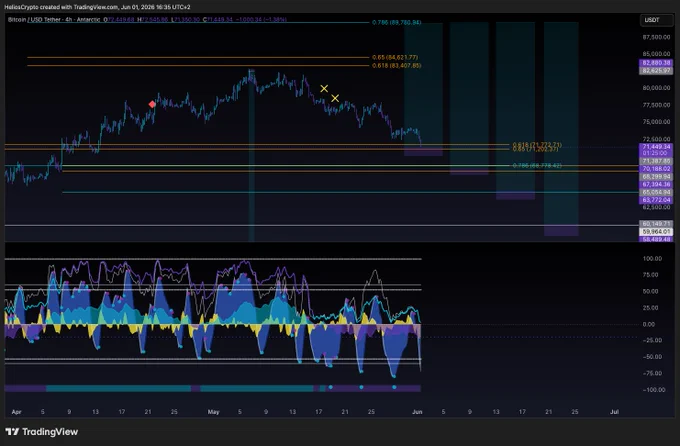The image size is (680, 446).
Task: Click the -100.00 oscillator axis value
Action: (653, 390)
